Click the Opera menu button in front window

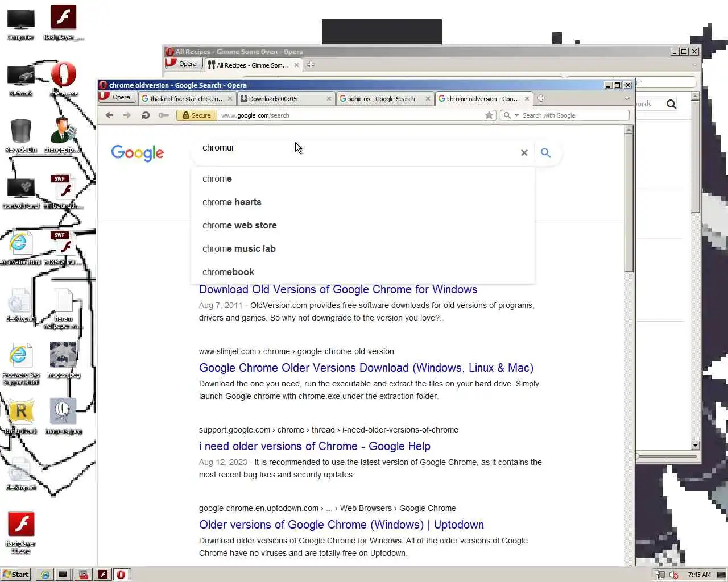click(x=116, y=97)
